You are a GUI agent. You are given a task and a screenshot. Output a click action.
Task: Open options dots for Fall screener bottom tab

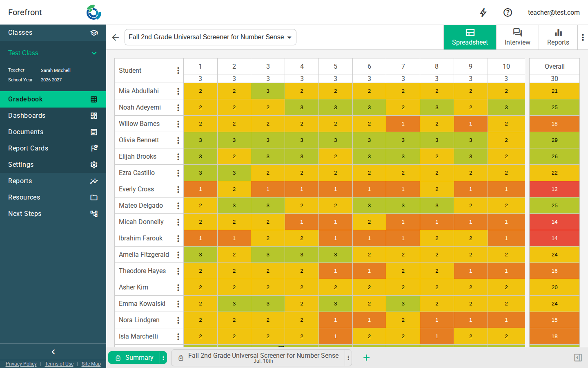click(x=348, y=357)
